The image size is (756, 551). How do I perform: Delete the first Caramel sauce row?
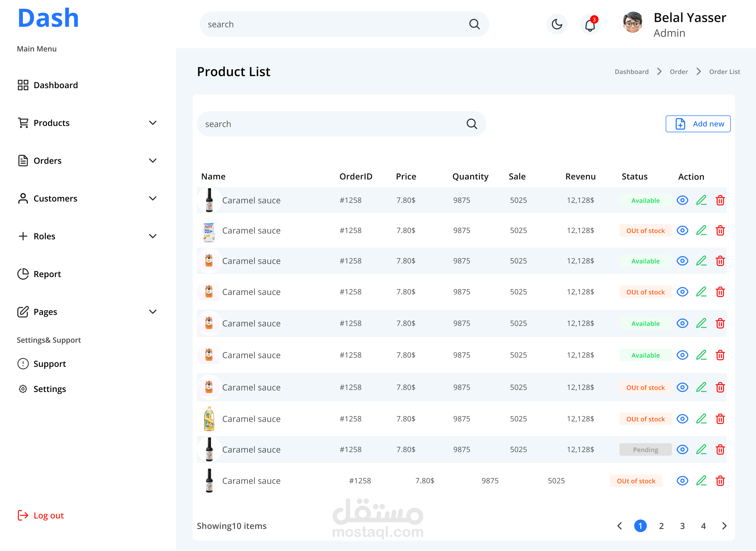point(720,200)
